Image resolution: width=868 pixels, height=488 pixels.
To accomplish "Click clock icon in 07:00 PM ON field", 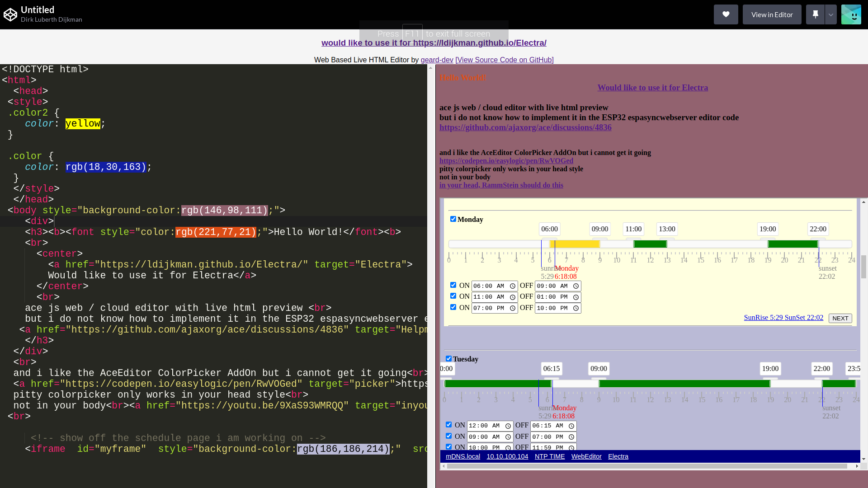I will 512,308.
